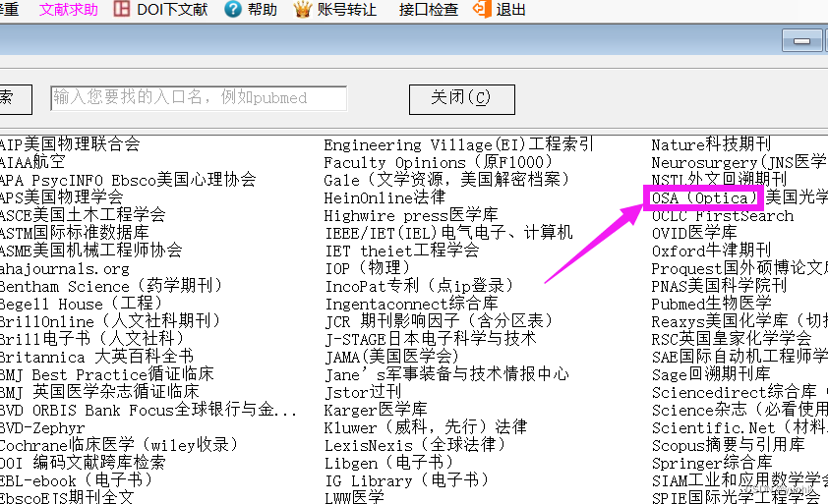This screenshot has height=504, width=828.
Task: Select APS美国物理学会 entry
Action: click(61, 196)
